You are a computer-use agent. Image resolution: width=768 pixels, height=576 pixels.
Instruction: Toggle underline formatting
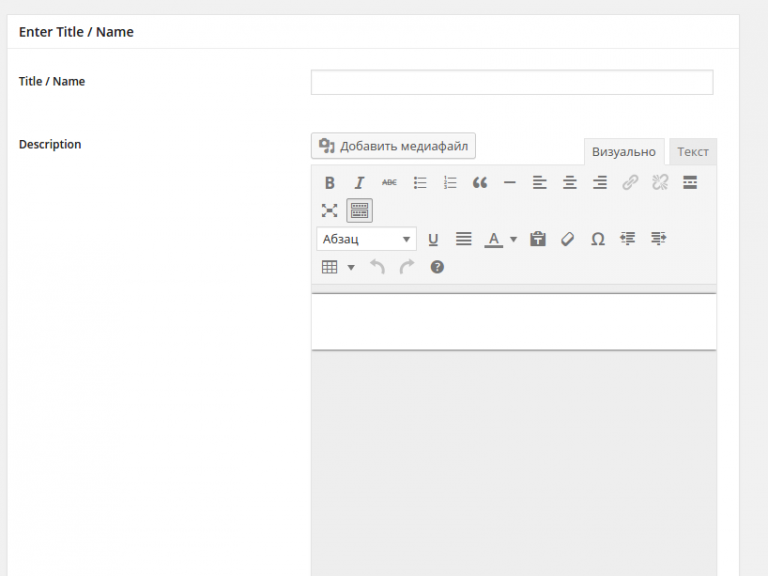tap(433, 239)
